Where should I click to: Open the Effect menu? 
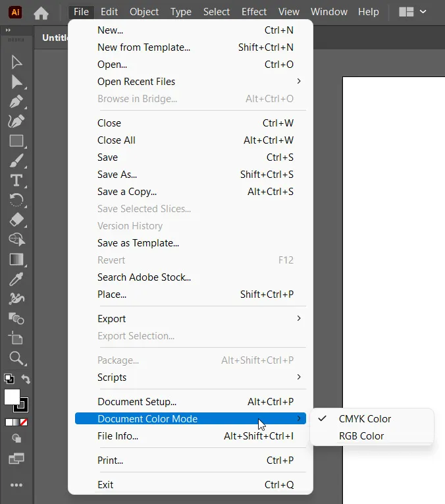point(254,12)
